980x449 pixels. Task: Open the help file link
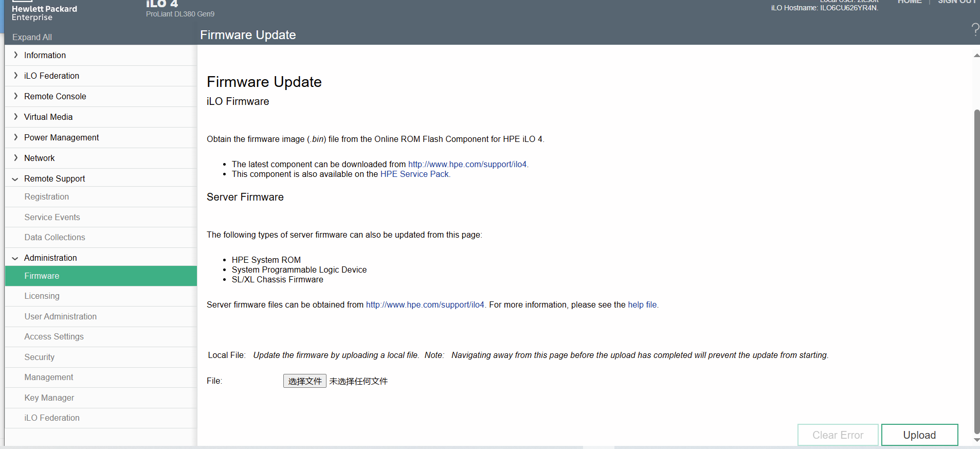pos(642,305)
